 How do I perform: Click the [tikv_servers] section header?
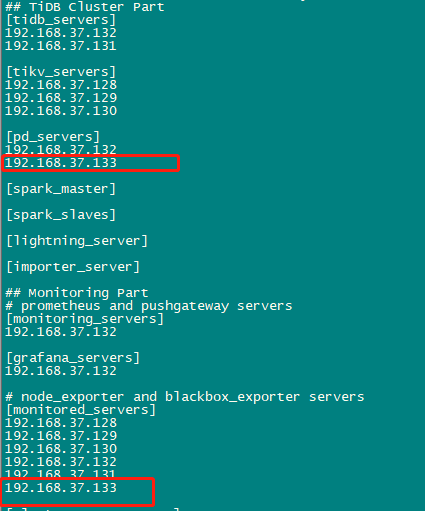tap(61, 72)
